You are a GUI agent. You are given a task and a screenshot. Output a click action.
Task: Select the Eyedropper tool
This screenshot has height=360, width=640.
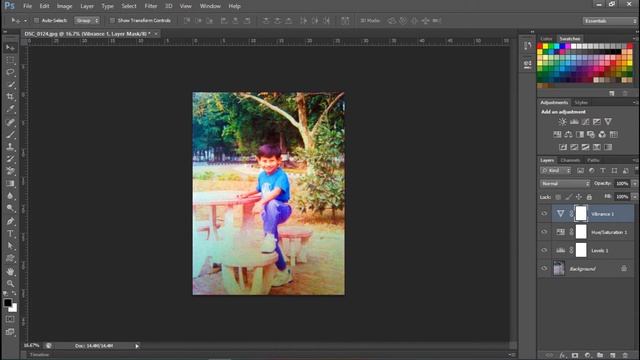pos(10,109)
